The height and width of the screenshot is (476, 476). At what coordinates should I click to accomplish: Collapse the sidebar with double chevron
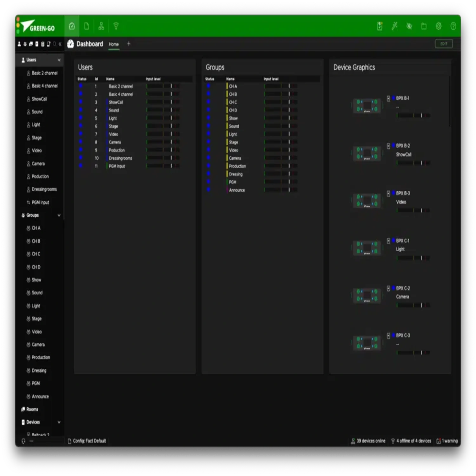tap(60, 44)
